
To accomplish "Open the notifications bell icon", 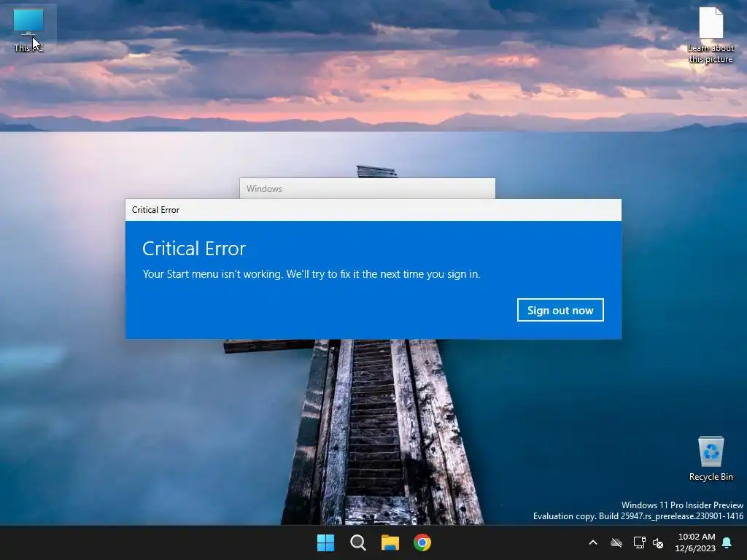I will [x=727, y=542].
